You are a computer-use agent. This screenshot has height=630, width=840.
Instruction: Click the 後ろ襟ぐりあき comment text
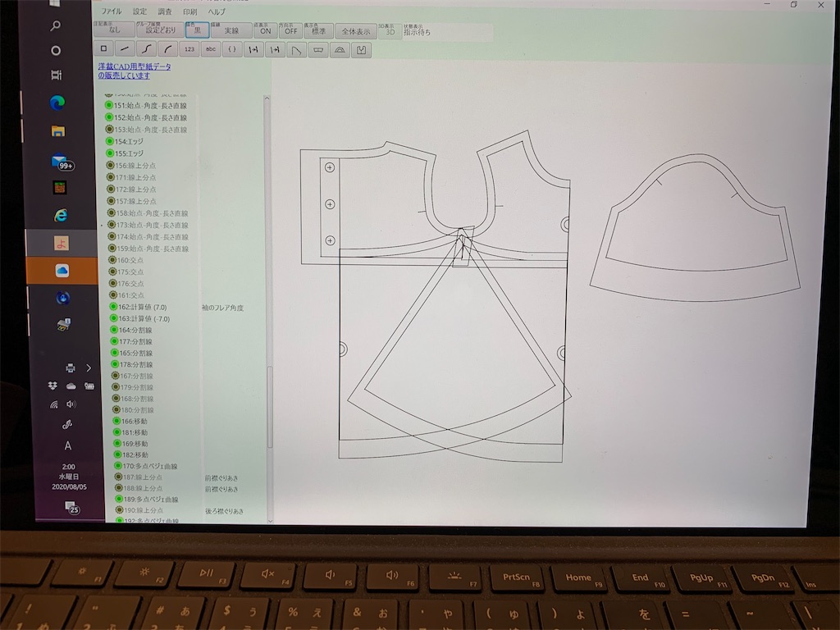pyautogui.click(x=225, y=512)
